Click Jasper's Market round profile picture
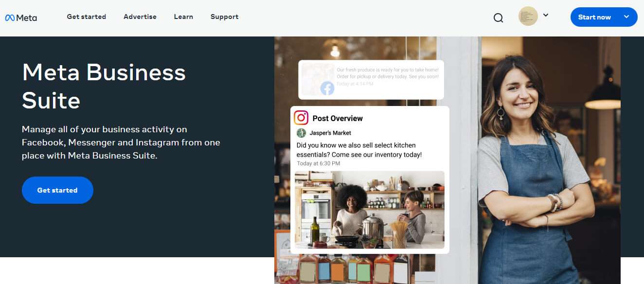Image resolution: width=644 pixels, height=284 pixels. [302, 133]
